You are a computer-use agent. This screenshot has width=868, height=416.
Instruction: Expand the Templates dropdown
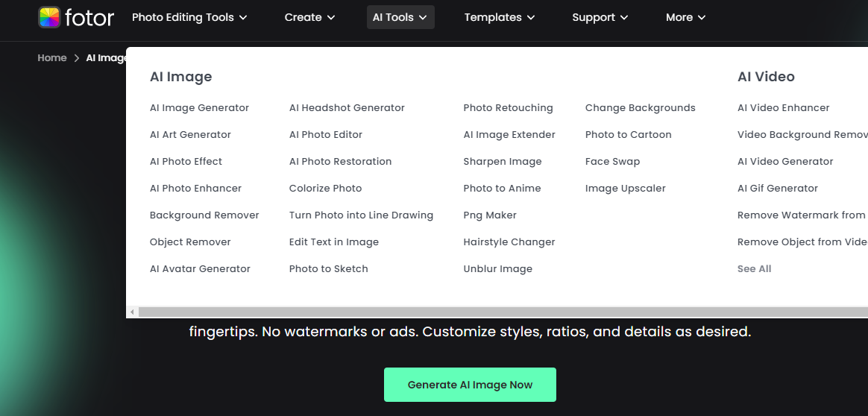[500, 17]
